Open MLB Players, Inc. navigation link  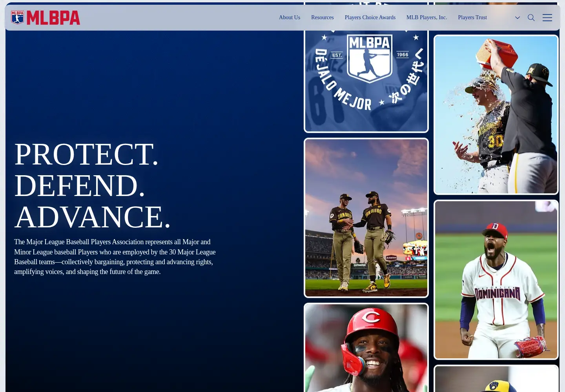pyautogui.click(x=426, y=18)
